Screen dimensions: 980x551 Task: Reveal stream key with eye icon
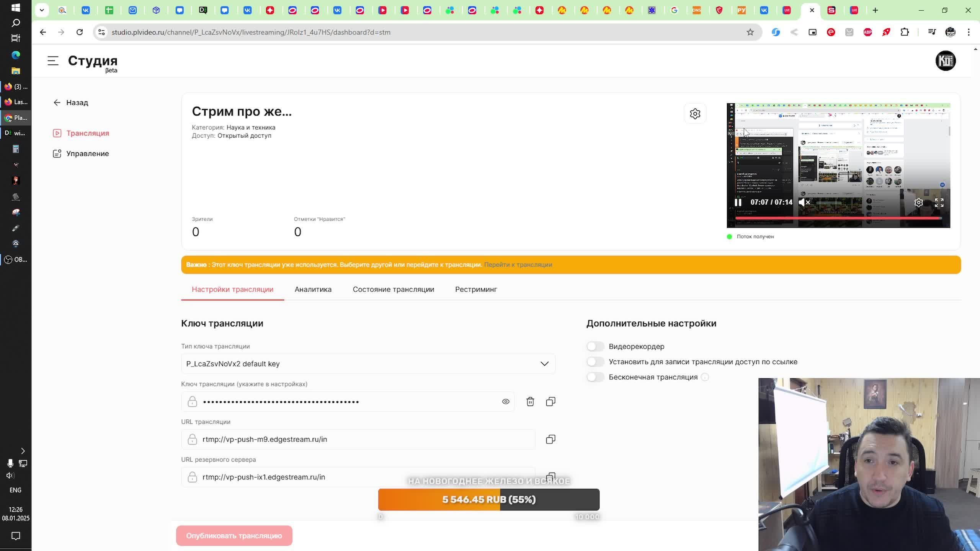506,401
